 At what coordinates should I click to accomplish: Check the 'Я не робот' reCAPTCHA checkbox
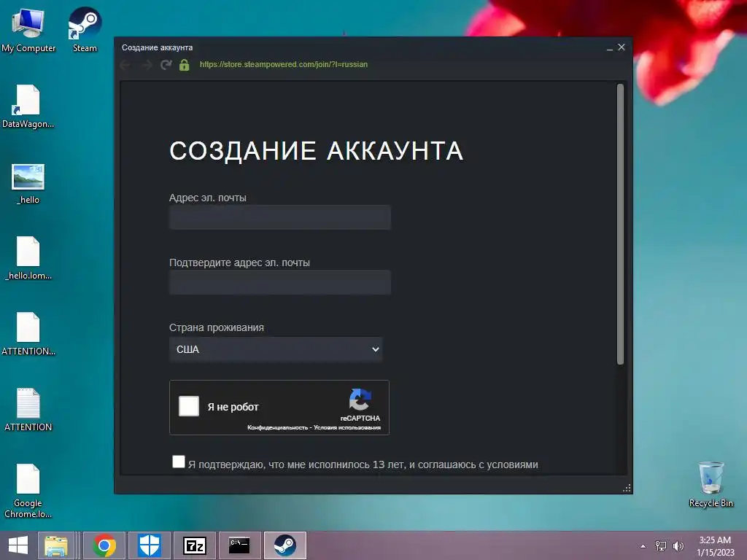click(x=189, y=406)
